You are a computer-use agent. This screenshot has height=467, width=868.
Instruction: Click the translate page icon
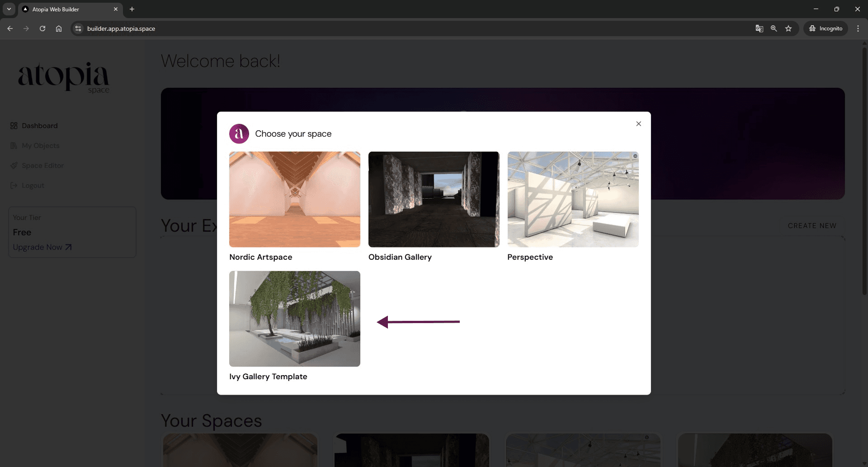(x=759, y=29)
